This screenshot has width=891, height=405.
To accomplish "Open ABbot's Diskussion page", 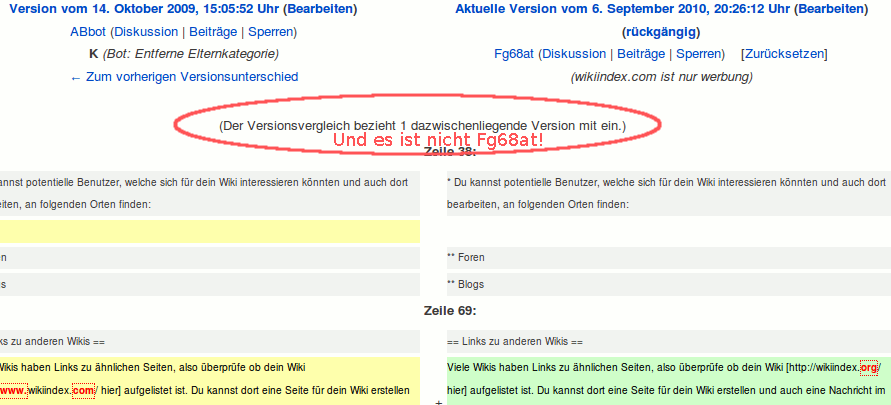I will pos(146,32).
